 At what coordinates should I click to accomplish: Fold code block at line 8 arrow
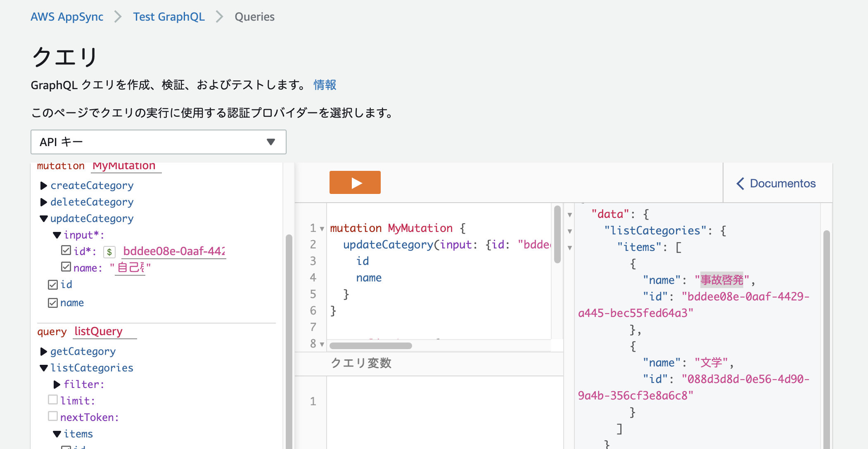point(322,344)
